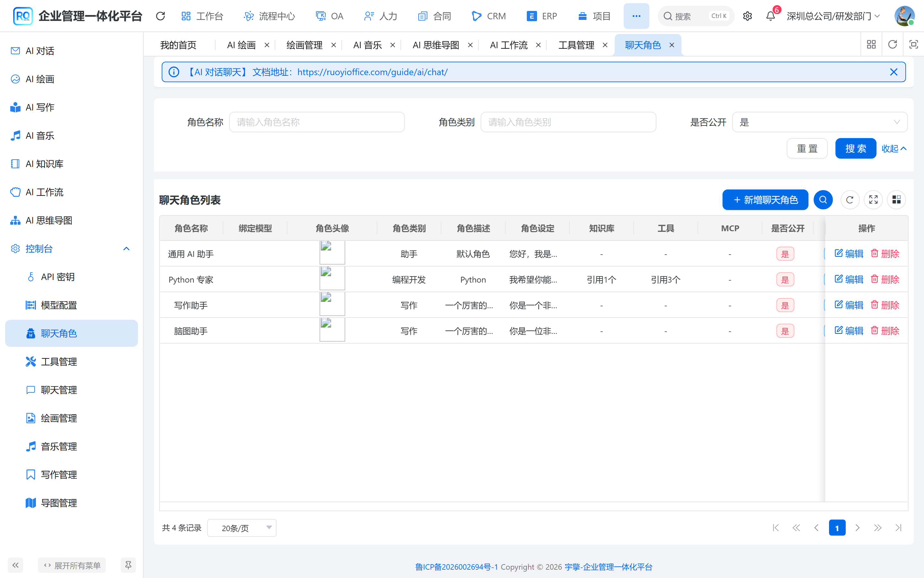Toggle fullscreen content icon in tab bar
Image resolution: width=924 pixels, height=578 pixels.
pos(913,45)
